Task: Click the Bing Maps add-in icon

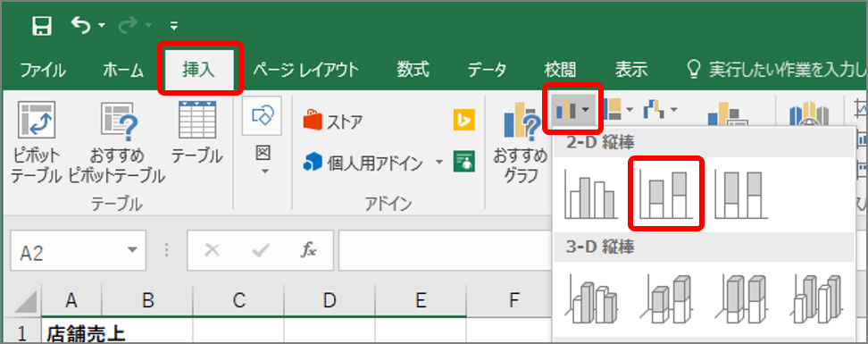Action: (463, 121)
